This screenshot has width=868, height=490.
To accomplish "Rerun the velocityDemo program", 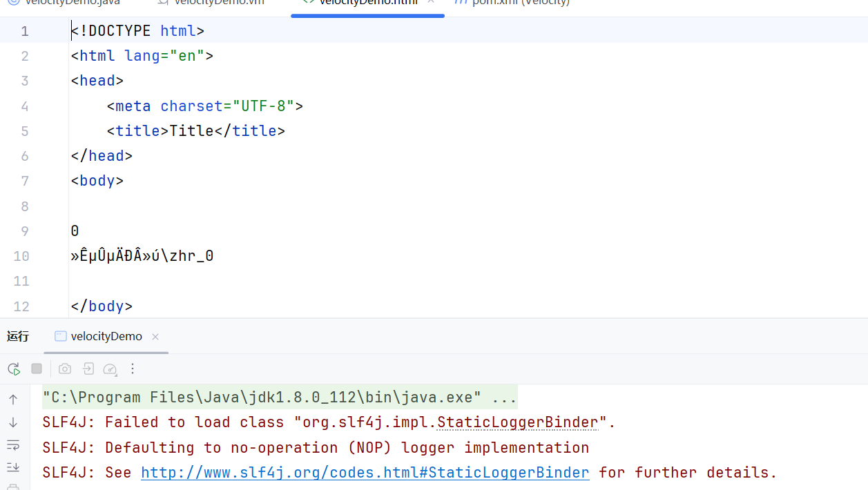I will tap(14, 369).
